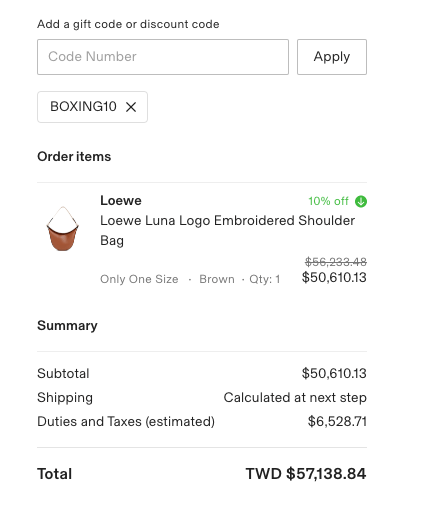Click the green down-arrow discount icon

pos(361,201)
